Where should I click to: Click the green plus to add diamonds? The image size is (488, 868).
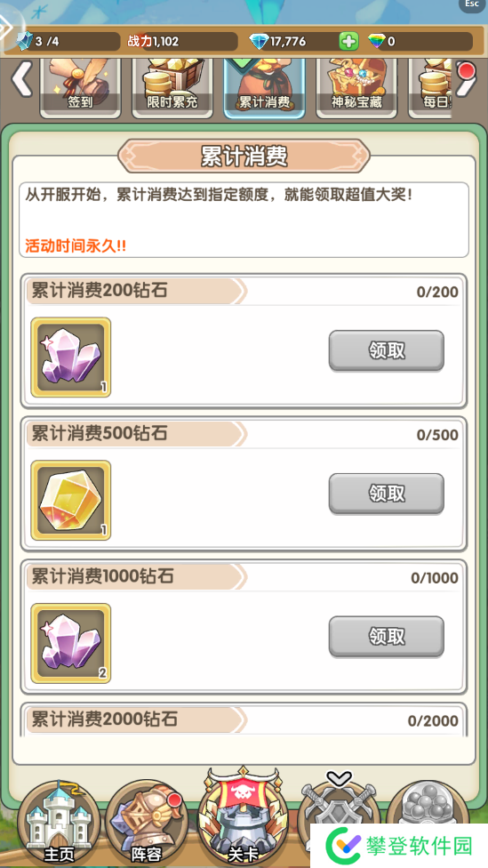click(x=348, y=41)
